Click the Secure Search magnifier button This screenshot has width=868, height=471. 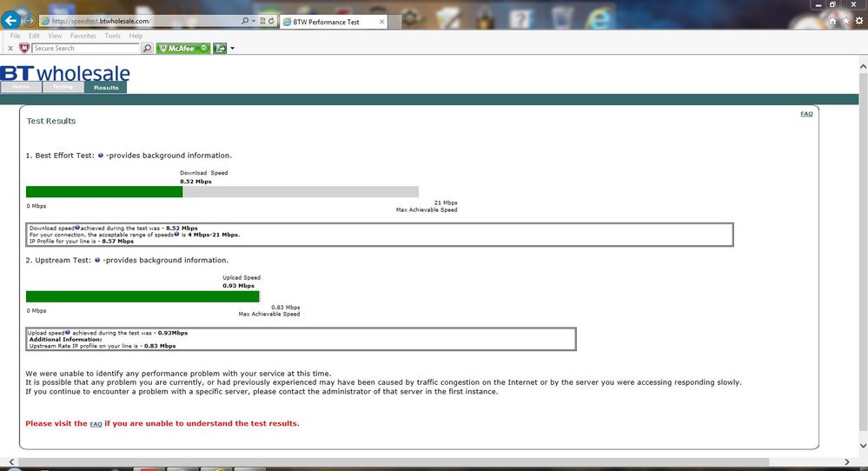coord(147,48)
